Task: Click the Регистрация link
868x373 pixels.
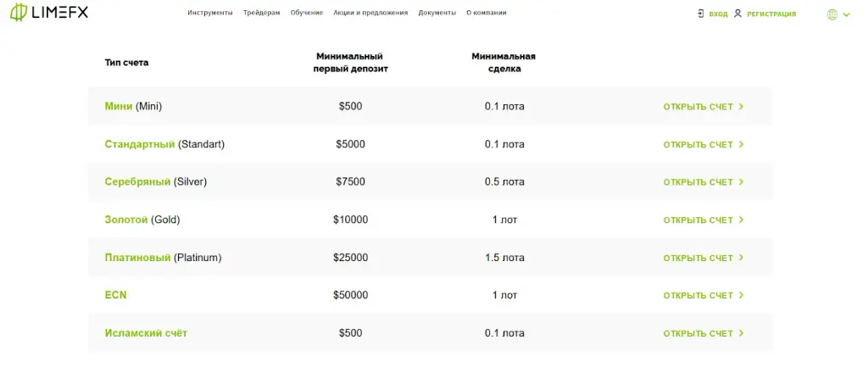Action: 771,14
